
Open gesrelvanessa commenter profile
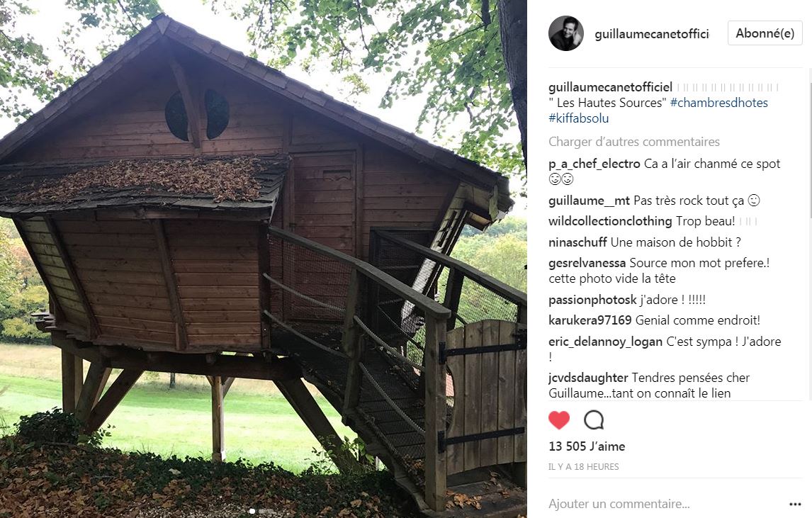click(587, 263)
